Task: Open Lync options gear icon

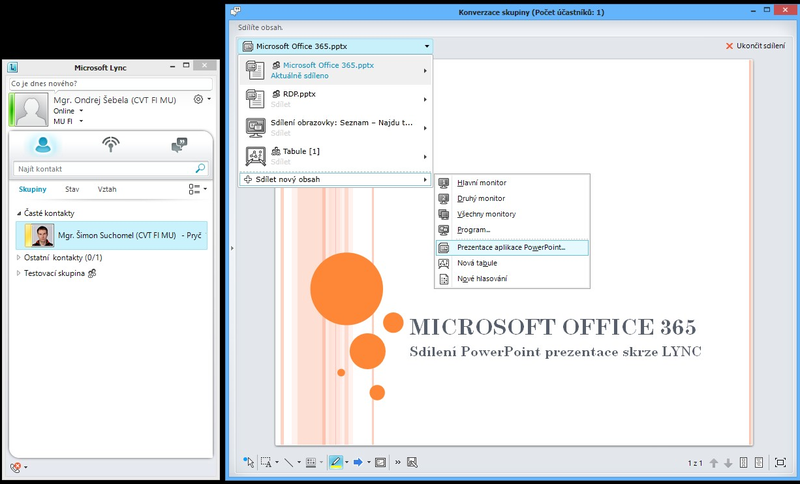Action: [x=198, y=99]
